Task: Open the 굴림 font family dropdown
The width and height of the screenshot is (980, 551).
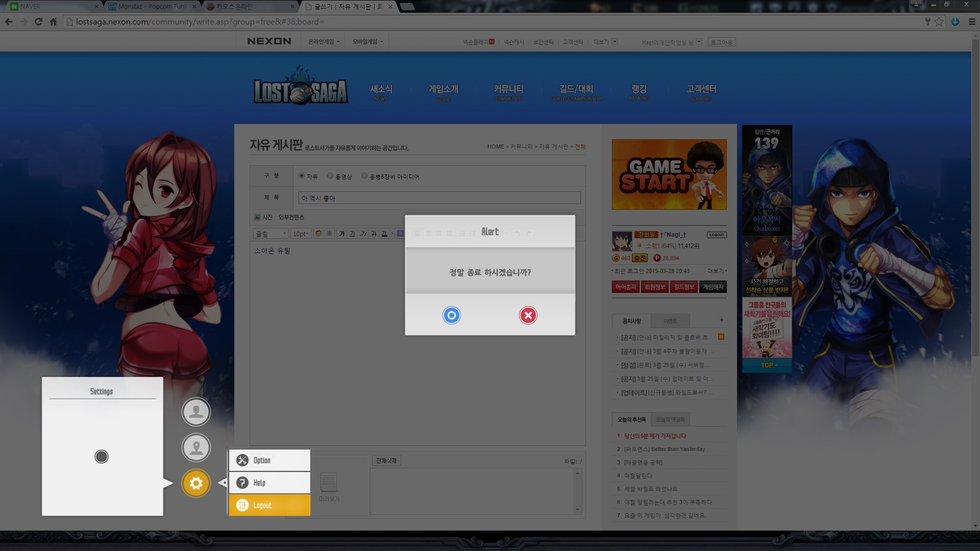Action: click(x=271, y=234)
